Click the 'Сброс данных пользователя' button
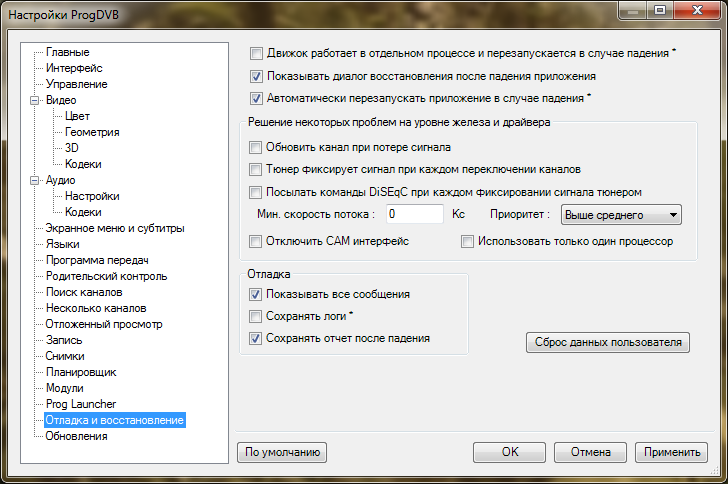The height and width of the screenshot is (484, 728). point(607,343)
